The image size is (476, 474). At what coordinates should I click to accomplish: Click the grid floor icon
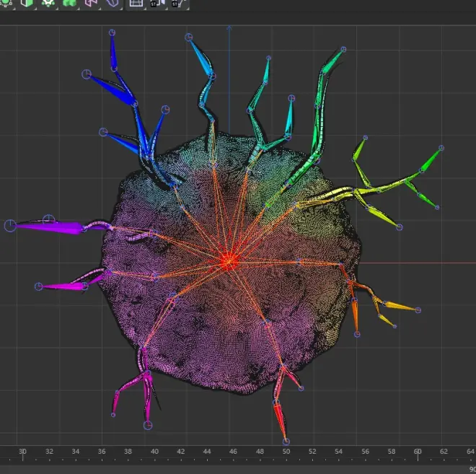point(136,3)
